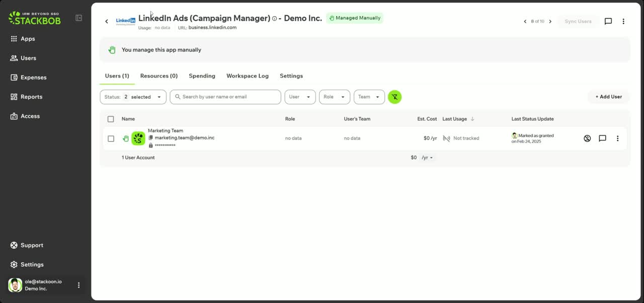This screenshot has height=303, width=644.
Task: Switch to the Workspace Log tab
Action: 248,76
